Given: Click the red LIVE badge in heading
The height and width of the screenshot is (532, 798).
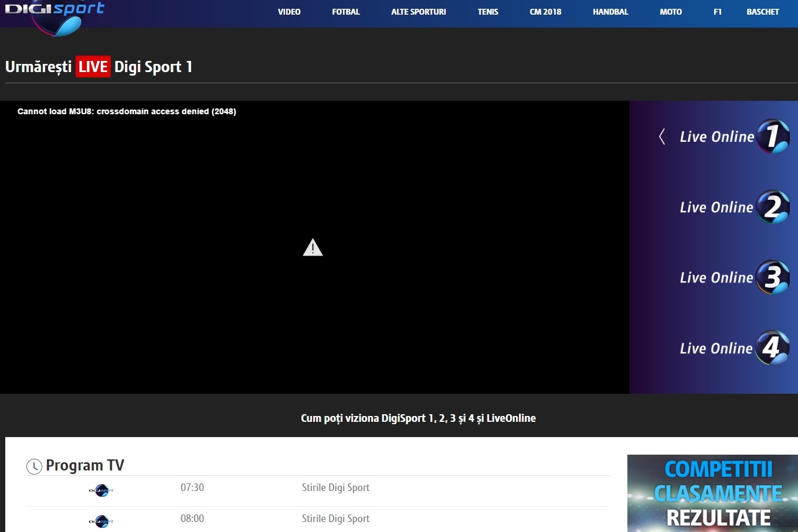Looking at the screenshot, I should (x=93, y=67).
